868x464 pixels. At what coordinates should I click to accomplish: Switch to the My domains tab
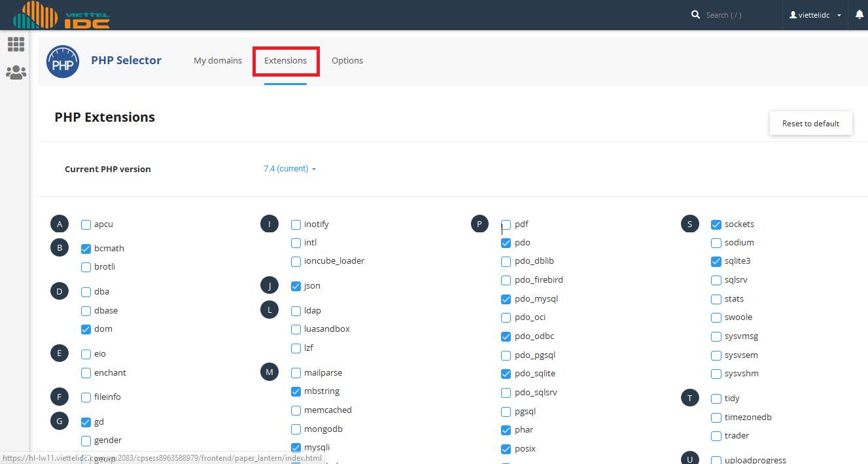[217, 60]
